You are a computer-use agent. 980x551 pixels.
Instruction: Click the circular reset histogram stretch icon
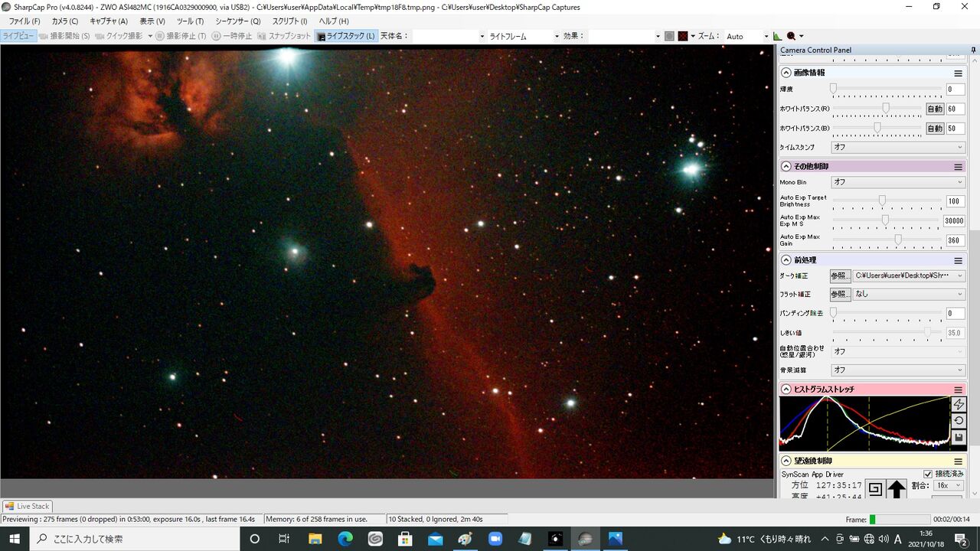pos(959,421)
